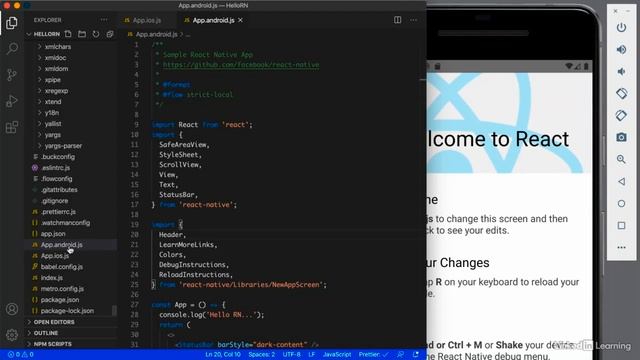Open package-lock.json file
Screen dimensions: 640x360
click(67, 311)
